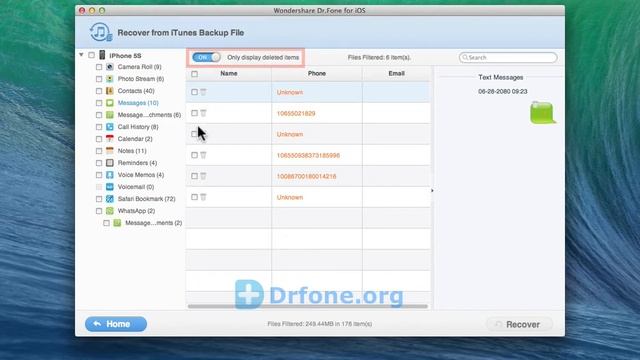
Task: Select the Photo Stream icon
Action: tap(110, 79)
